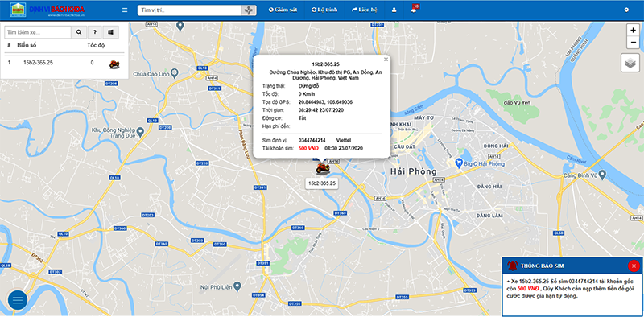Viewport: 644px width, 317px height.
Task: Focus the Tìm vị trí search field
Action: tap(189, 10)
